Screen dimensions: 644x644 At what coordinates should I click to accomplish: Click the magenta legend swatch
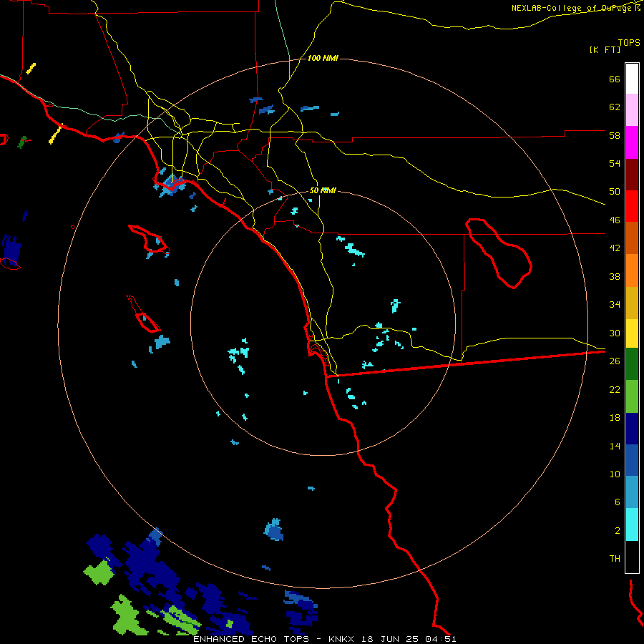632,142
